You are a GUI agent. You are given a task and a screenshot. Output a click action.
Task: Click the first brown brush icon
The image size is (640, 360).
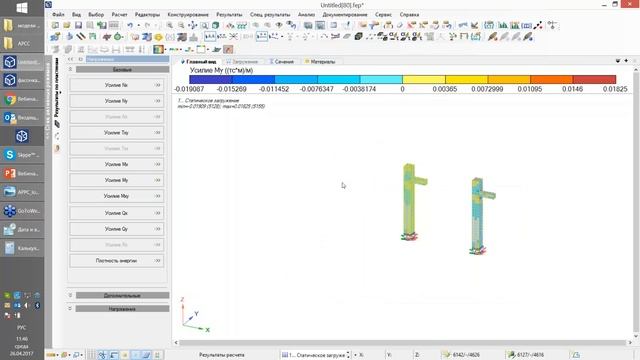[x=493, y=37]
